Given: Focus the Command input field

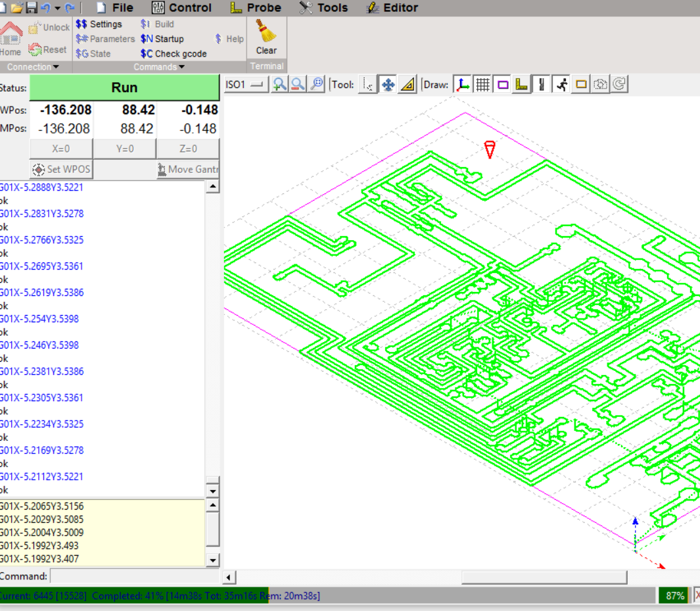Looking at the screenshot, I should point(135,576).
